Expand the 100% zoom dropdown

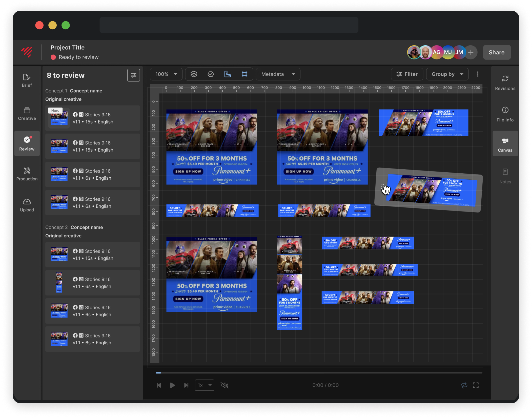pos(166,74)
